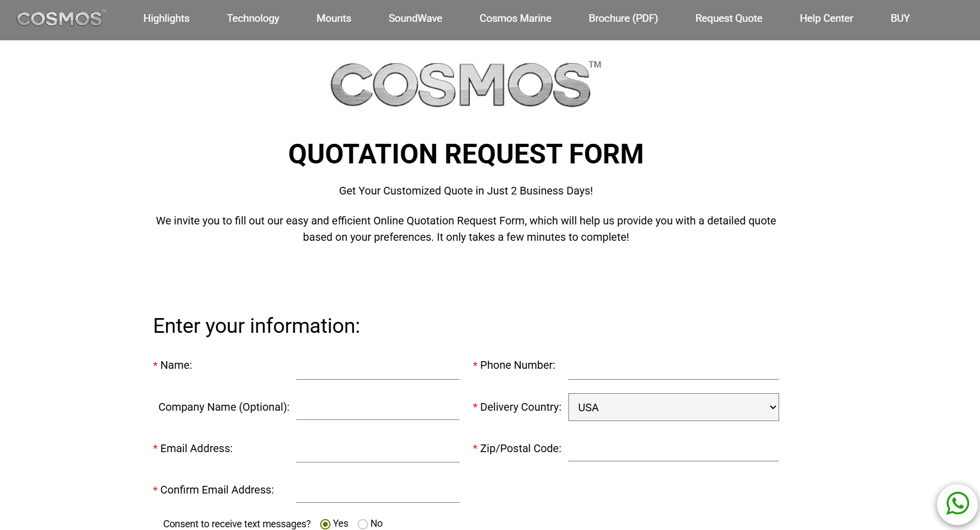This screenshot has height=530, width=980.
Task: Open the Cosmos Marine page
Action: (515, 18)
